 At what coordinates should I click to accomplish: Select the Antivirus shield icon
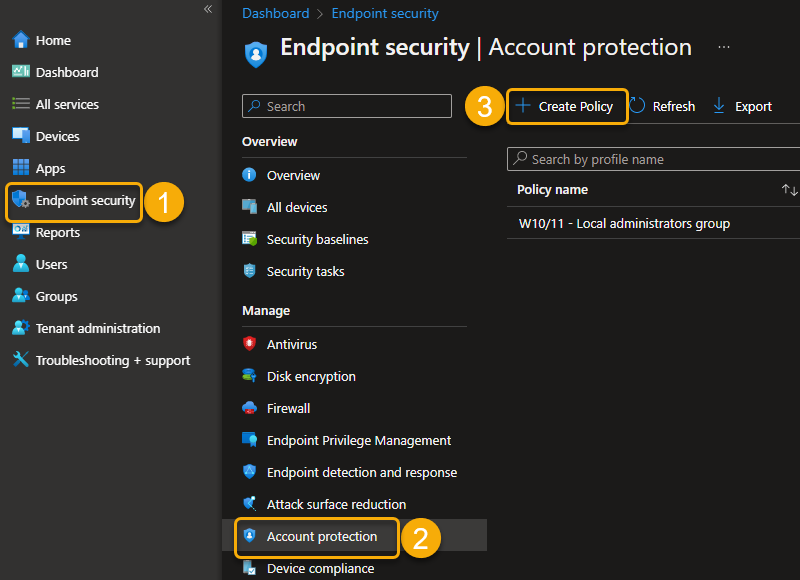pos(250,344)
